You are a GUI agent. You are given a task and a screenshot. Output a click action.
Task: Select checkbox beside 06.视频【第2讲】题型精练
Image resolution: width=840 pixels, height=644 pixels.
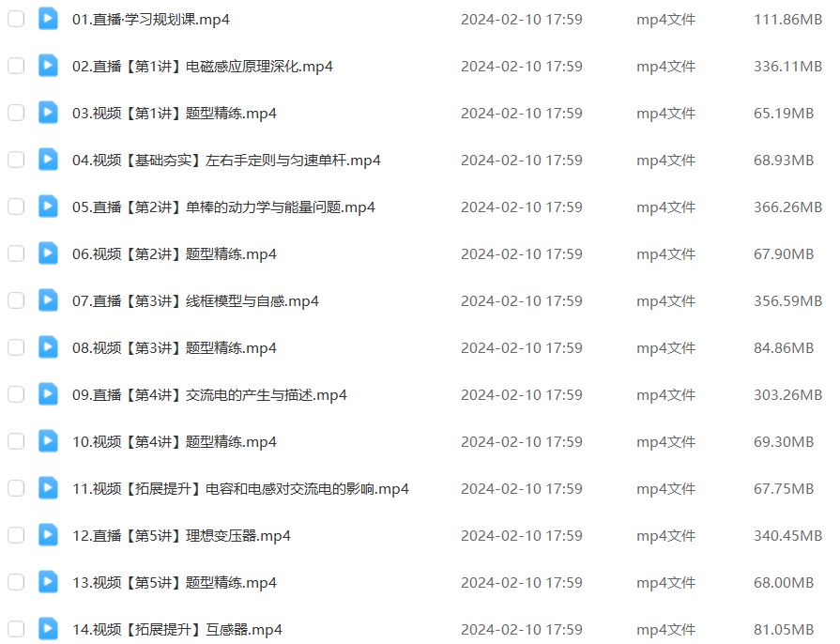(x=16, y=253)
